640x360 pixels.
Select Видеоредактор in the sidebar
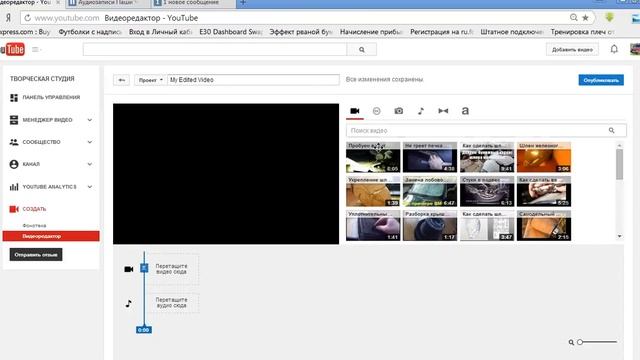(x=51, y=236)
